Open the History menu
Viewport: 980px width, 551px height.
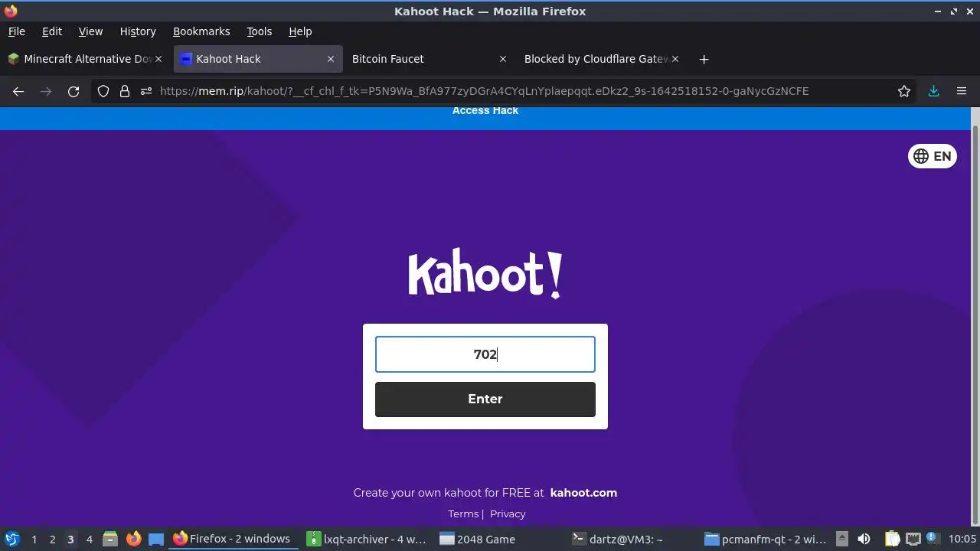coord(138,31)
